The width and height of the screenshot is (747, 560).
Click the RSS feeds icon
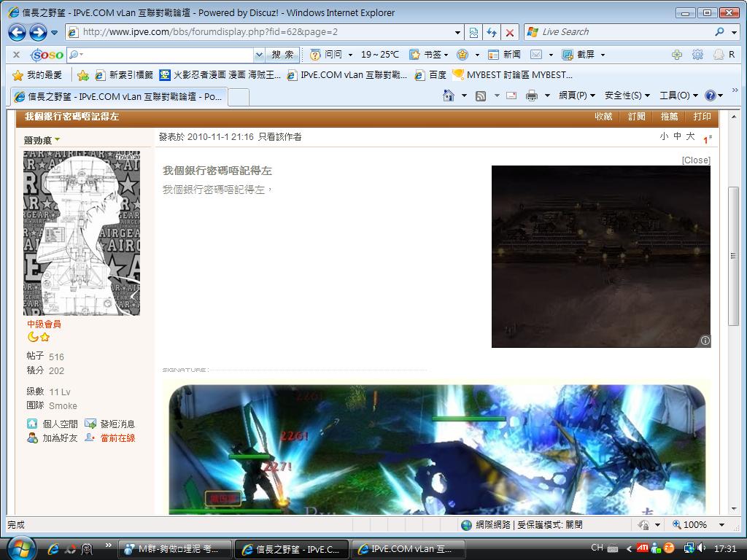pos(481,96)
